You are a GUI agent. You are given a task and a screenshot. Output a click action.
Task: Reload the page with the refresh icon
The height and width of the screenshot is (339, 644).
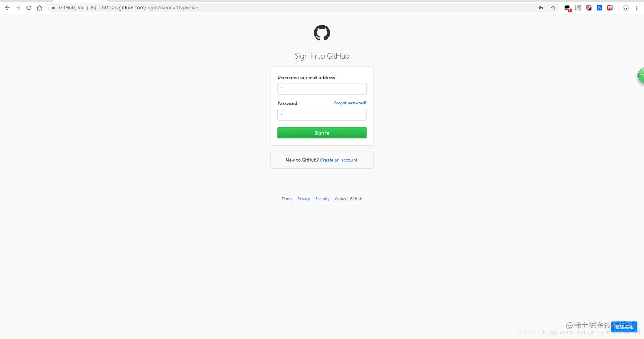[x=29, y=8]
